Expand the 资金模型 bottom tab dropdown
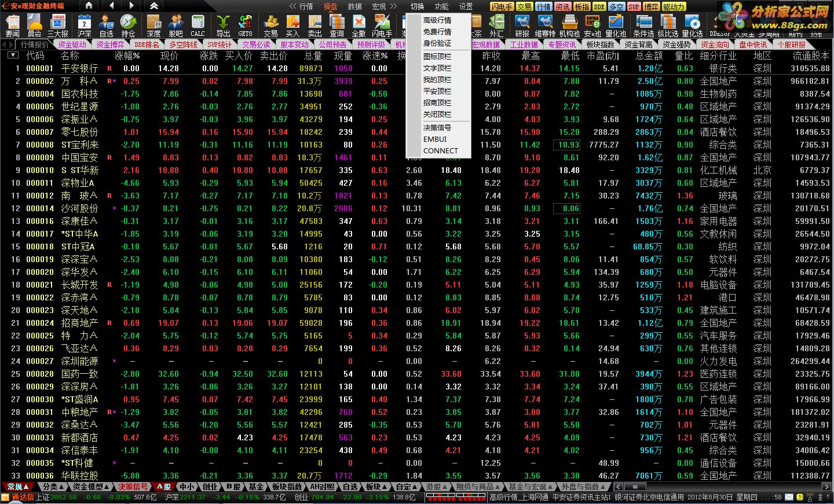The width and height of the screenshot is (834, 504). [107, 487]
